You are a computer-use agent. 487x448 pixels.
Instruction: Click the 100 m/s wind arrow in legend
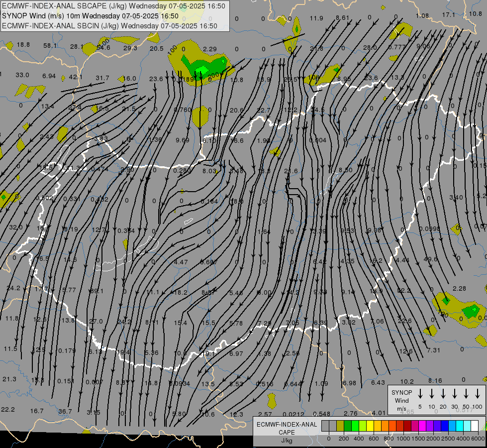pyautogui.click(x=478, y=394)
